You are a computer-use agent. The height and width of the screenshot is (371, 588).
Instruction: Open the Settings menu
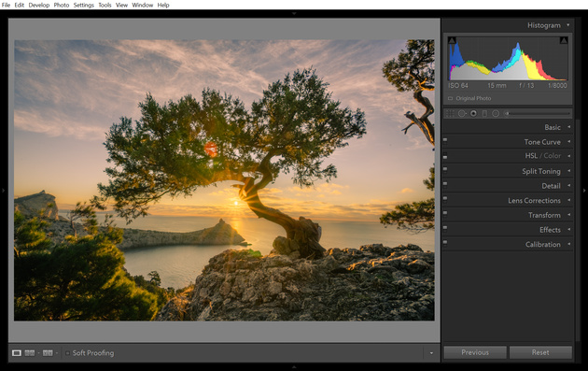(84, 5)
